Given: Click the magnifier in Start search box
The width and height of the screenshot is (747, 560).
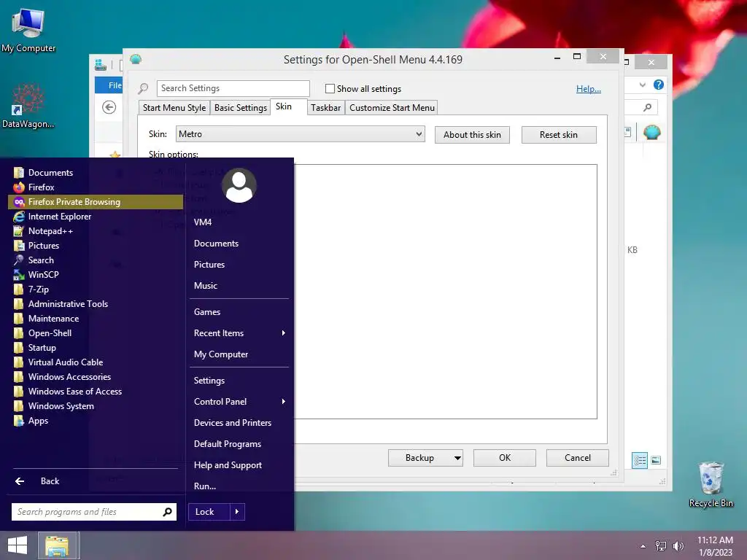Looking at the screenshot, I should [167, 512].
